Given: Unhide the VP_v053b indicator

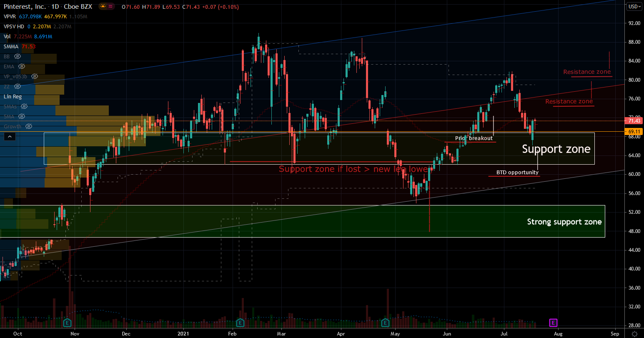Looking at the screenshot, I should (35, 76).
